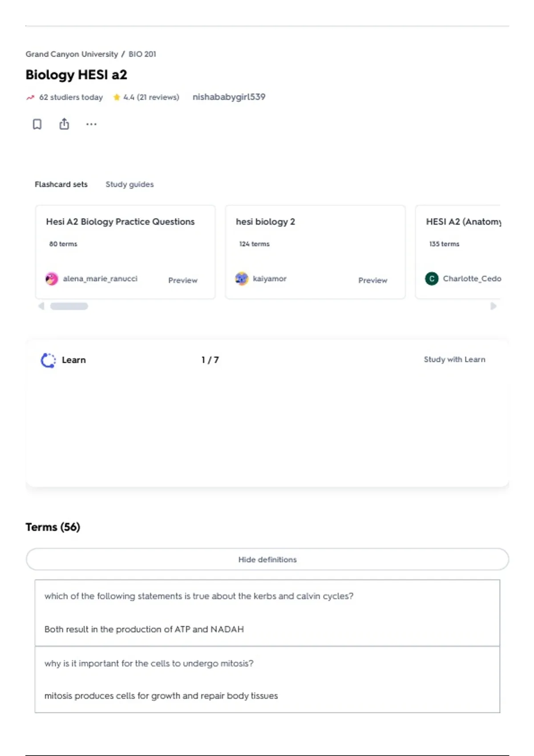Open Grand Canyon University breadcrumb link

click(72, 54)
